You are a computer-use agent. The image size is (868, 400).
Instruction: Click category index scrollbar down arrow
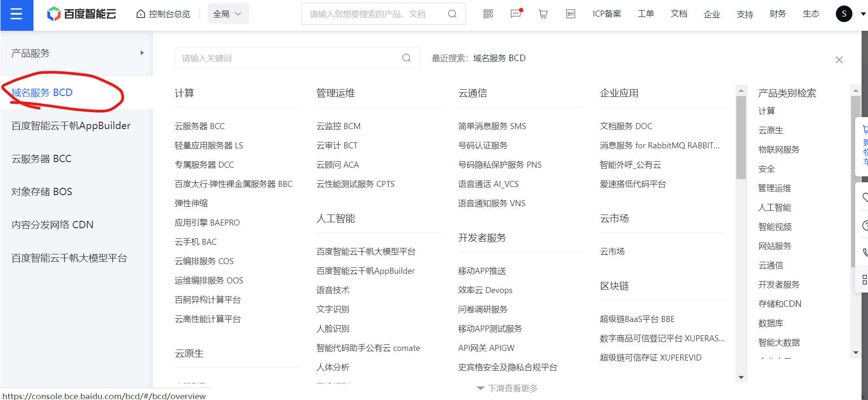pyautogui.click(x=856, y=353)
